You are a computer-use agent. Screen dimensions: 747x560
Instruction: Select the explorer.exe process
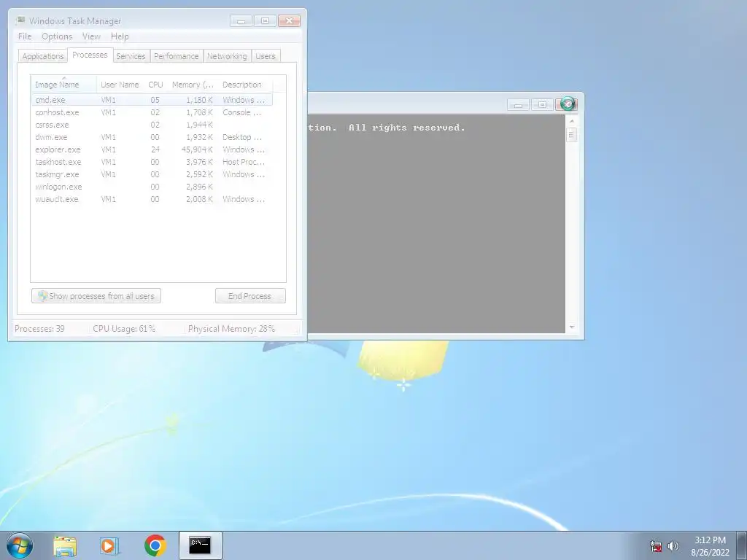(x=152, y=149)
